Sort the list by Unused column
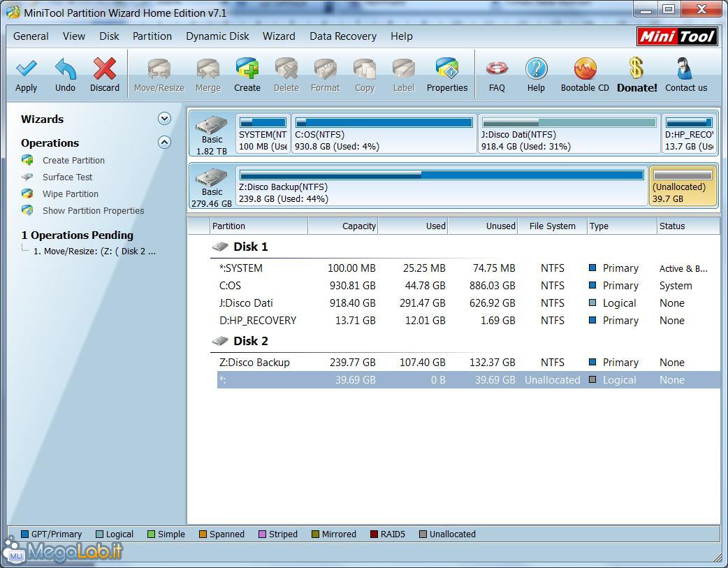Screen dimensions: 728x568 (483, 226)
